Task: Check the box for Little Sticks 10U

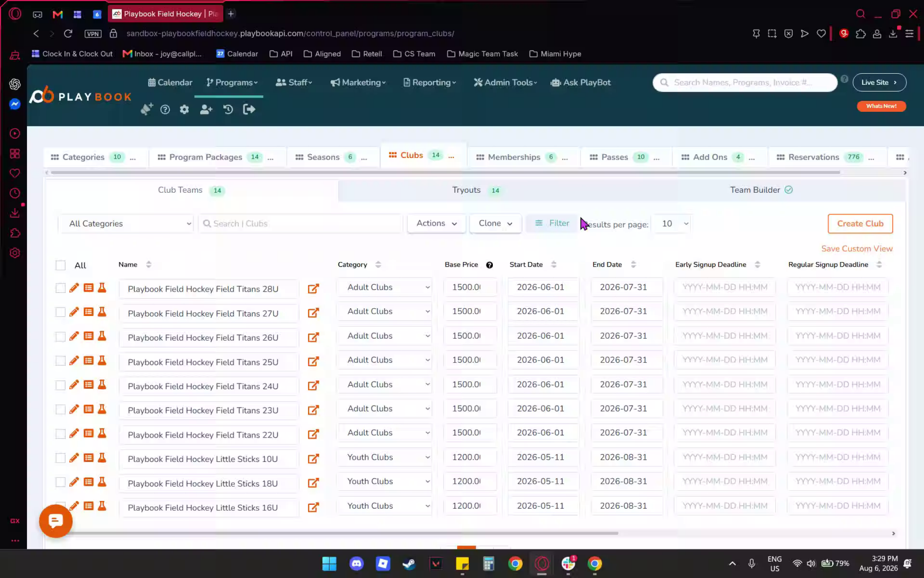Action: coord(60,458)
